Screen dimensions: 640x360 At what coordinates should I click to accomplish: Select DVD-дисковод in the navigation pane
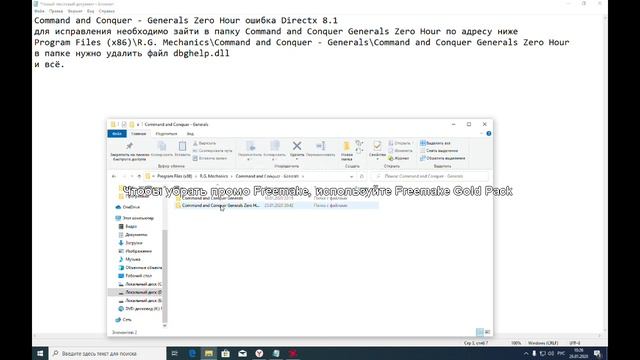pos(140,309)
